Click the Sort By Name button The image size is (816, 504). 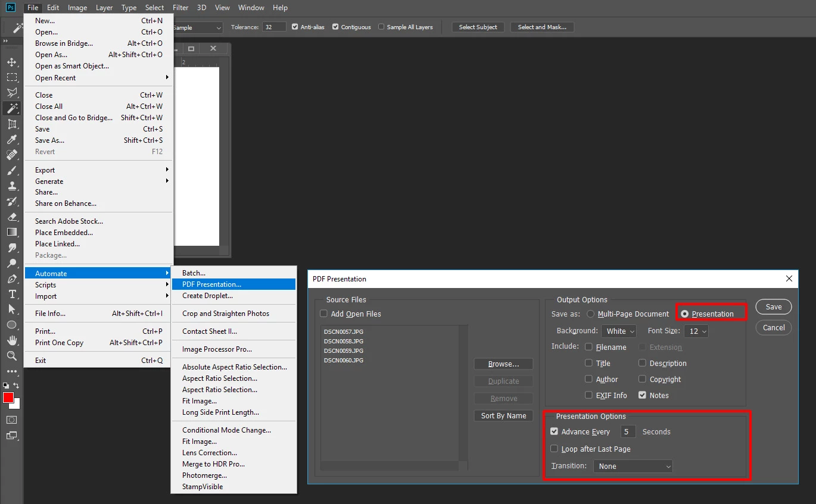click(x=503, y=416)
